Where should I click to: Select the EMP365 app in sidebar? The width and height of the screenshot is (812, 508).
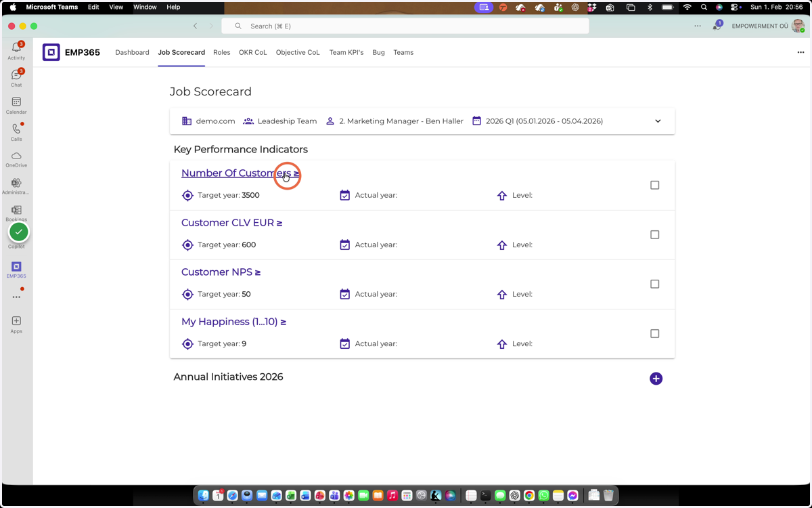[x=16, y=270]
